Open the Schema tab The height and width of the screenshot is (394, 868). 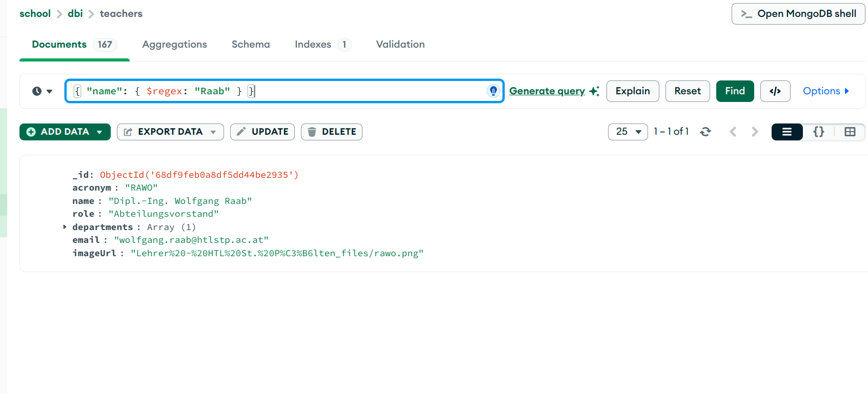(250, 45)
